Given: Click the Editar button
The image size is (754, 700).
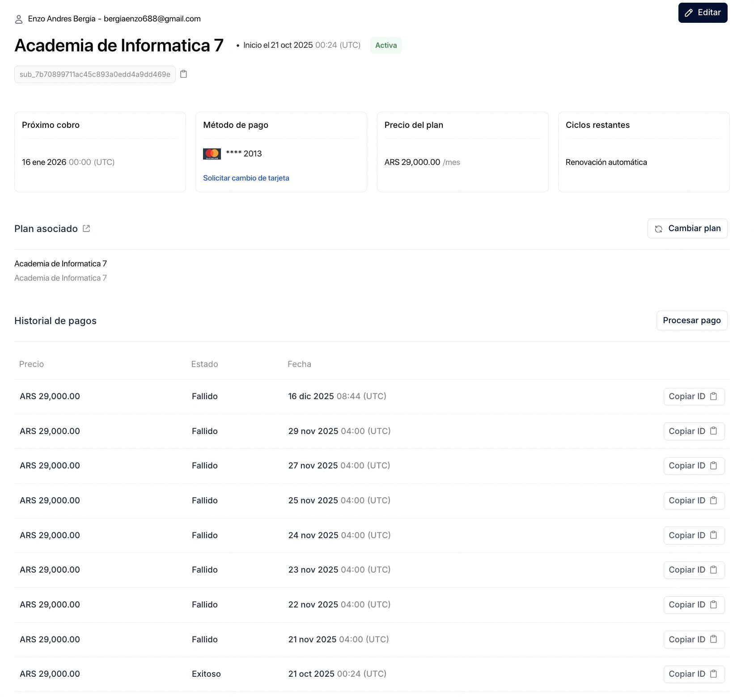Looking at the screenshot, I should click(703, 13).
